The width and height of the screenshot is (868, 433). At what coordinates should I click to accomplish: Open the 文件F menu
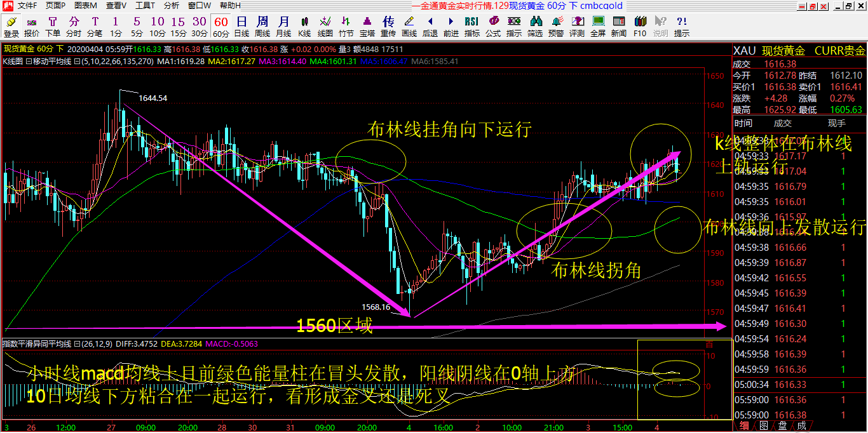pos(27,6)
